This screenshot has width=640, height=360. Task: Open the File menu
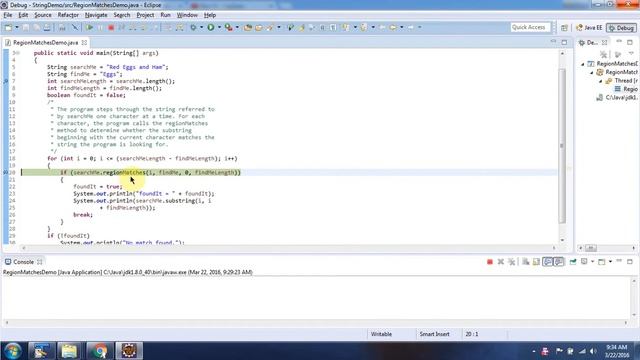[x=8, y=15]
